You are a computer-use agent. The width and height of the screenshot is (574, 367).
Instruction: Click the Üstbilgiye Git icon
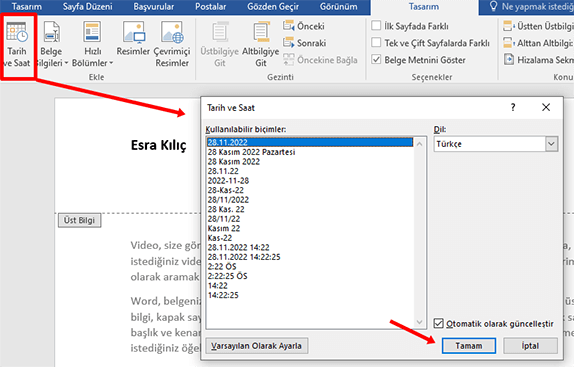pos(220,45)
